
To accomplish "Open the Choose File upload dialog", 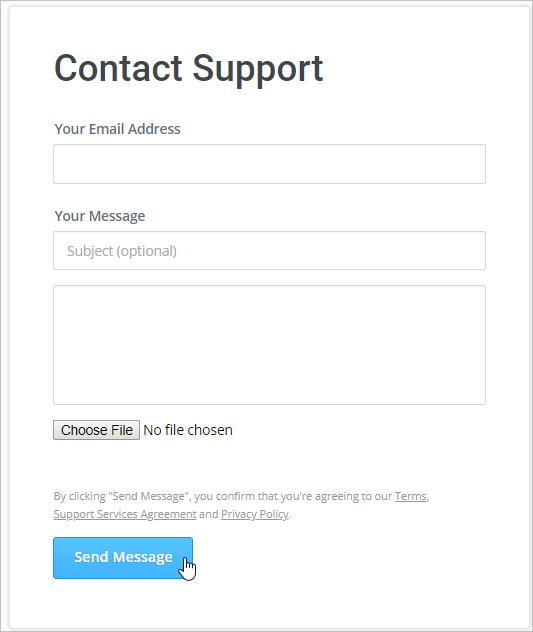I will (x=96, y=430).
